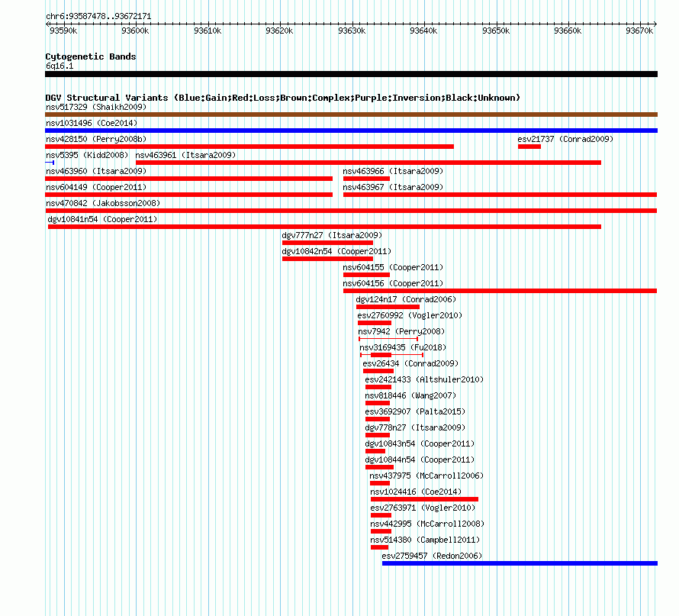Click the blue esv2759457 gain bar

coord(520,563)
